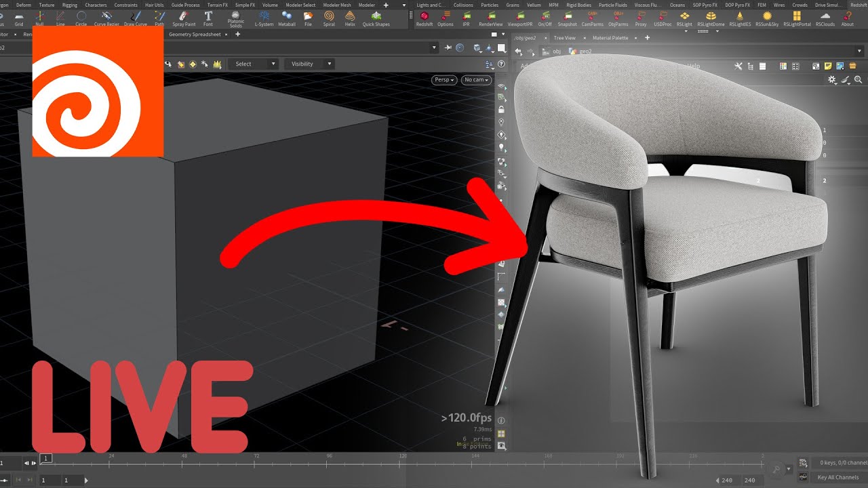The image size is (868, 488).
Task: Add a new shelf tab after Modeler
Action: pyautogui.click(x=386, y=5)
